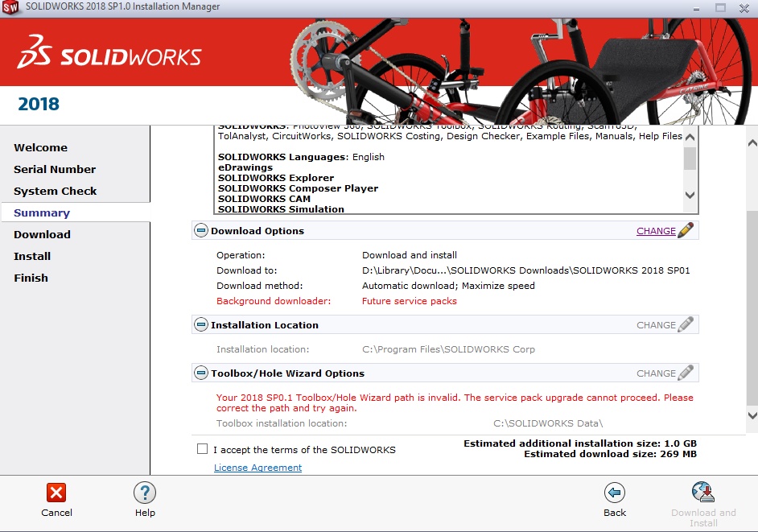Screen dimensions: 758x532
Task: Go to the Welcome step
Action: tap(40, 147)
